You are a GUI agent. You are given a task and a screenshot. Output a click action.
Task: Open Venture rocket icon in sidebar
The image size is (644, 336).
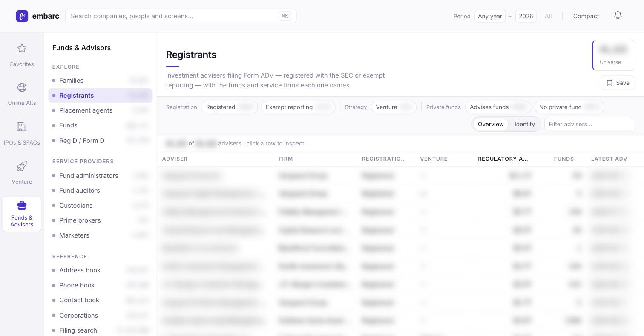[x=22, y=166]
